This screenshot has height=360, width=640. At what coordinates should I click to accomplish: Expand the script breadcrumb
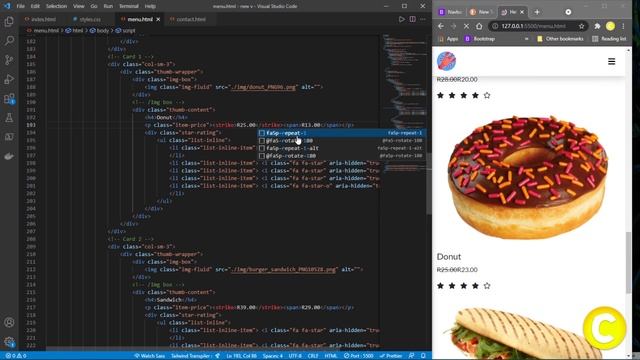pos(125,31)
